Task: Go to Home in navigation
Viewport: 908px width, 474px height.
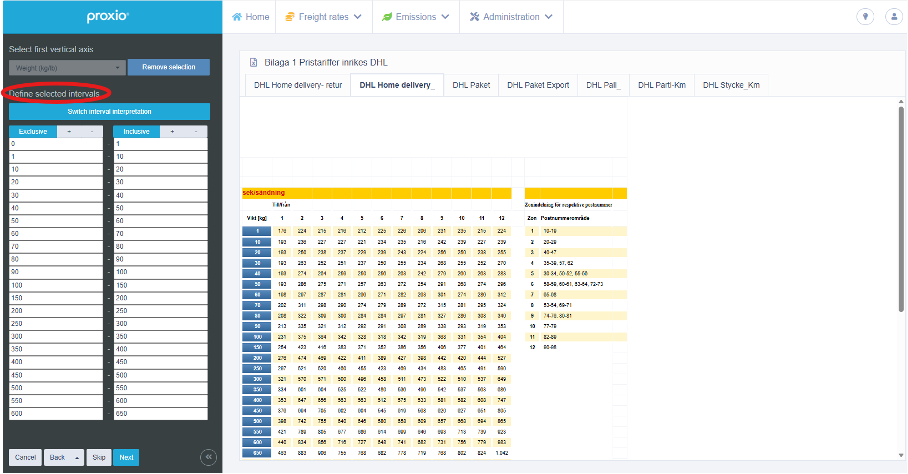Action: pos(250,17)
